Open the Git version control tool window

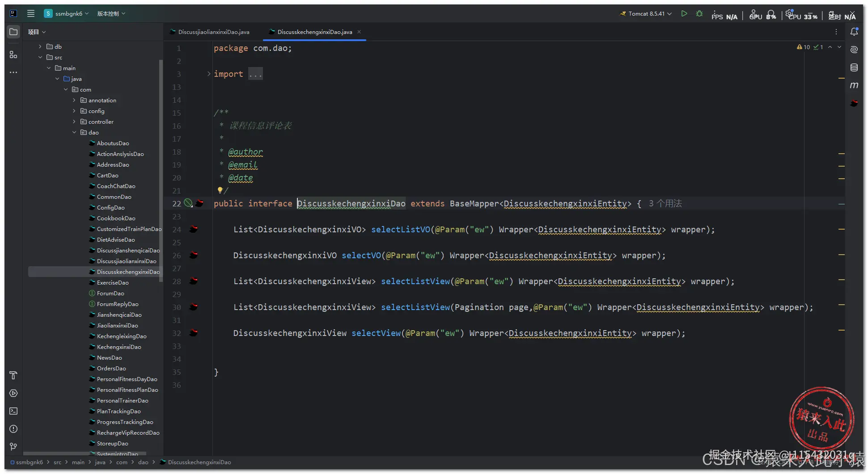(13, 447)
